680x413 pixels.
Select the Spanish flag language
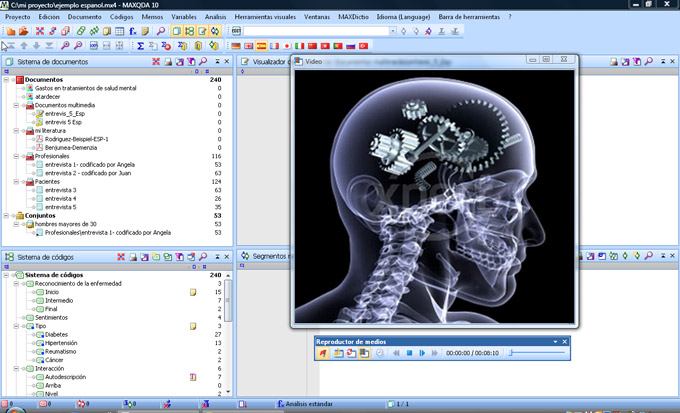point(261,46)
